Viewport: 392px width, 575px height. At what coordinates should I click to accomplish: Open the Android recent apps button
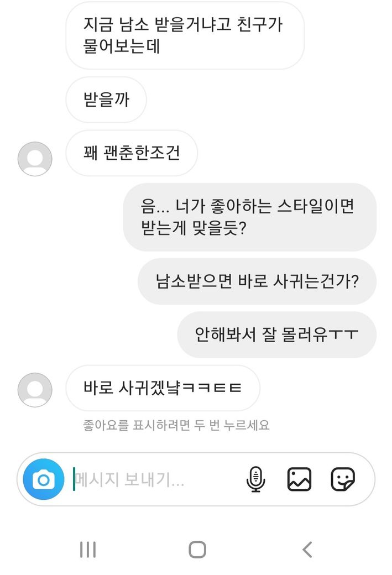[x=88, y=550]
